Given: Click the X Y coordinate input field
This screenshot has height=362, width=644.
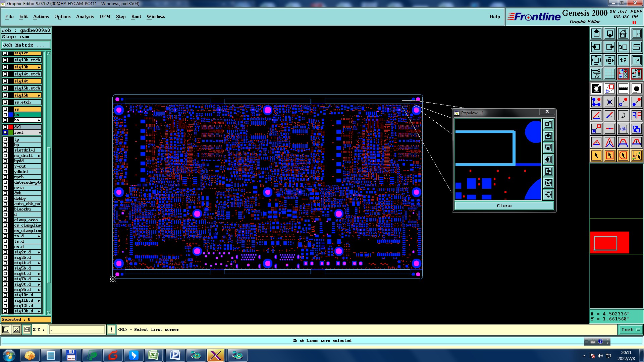Looking at the screenshot, I should [77, 329].
